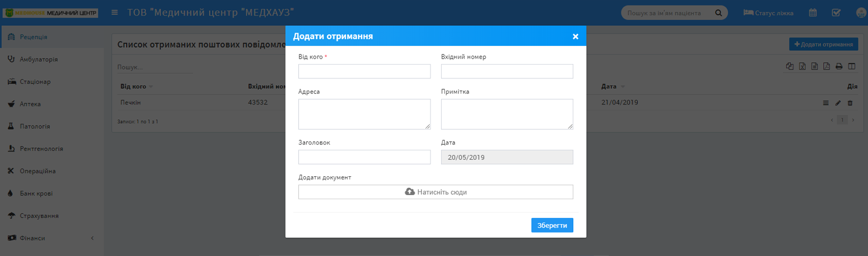Click the Амбулаторія stethoscope icon
Screen dimensions: 868x256
coord(11,59)
